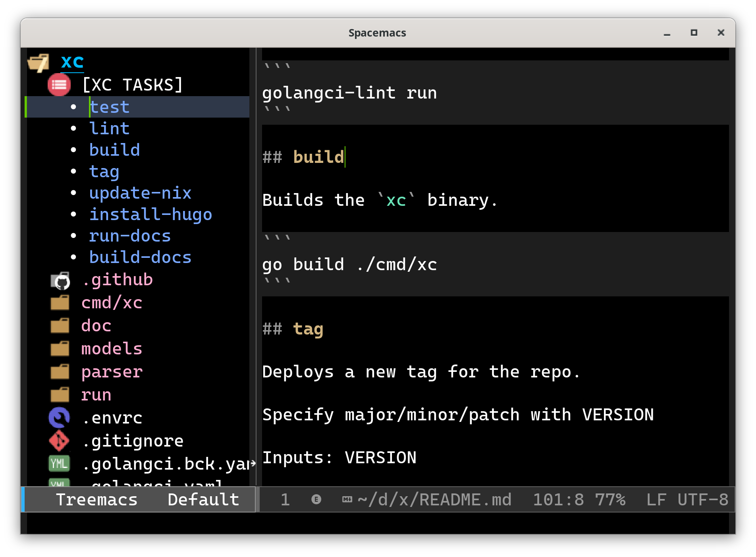Select the run-docs task entry
The width and height of the screenshot is (756, 557).
pos(130,236)
